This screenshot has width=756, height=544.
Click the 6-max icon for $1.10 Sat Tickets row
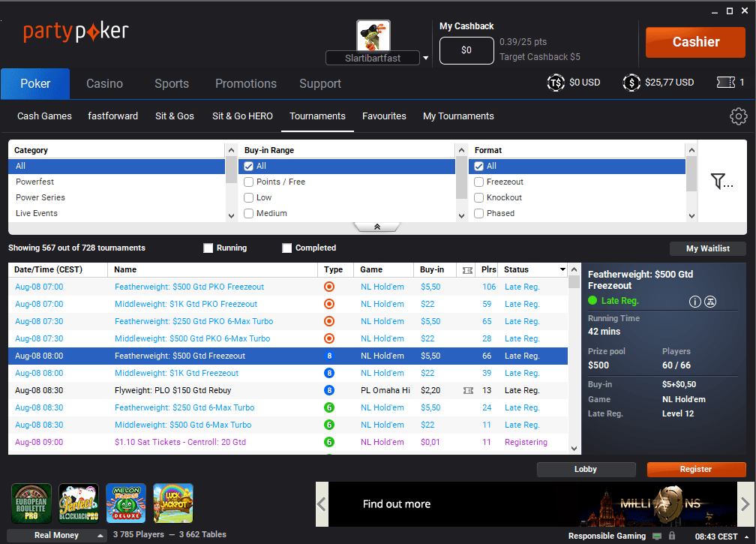point(329,442)
